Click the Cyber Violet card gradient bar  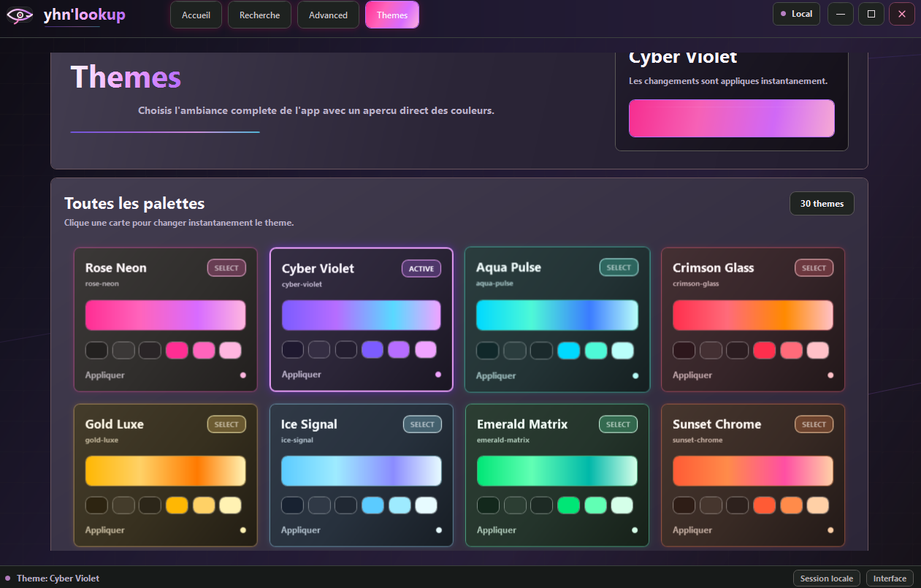click(362, 316)
